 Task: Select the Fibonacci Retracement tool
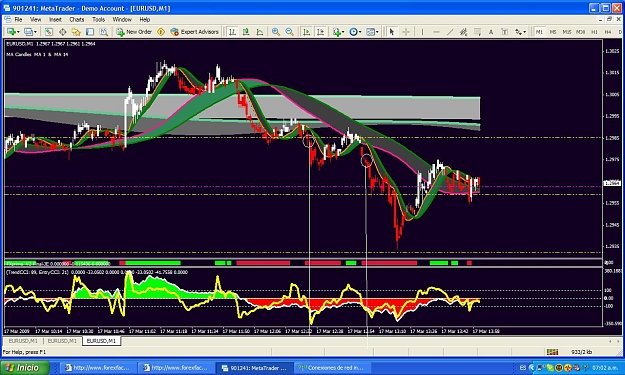(x=477, y=32)
